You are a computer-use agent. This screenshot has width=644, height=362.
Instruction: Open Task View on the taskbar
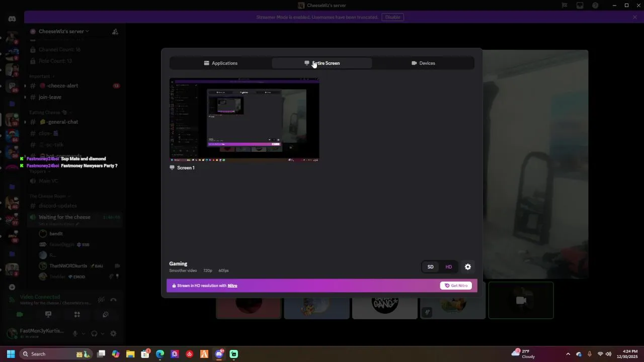[x=101, y=354]
